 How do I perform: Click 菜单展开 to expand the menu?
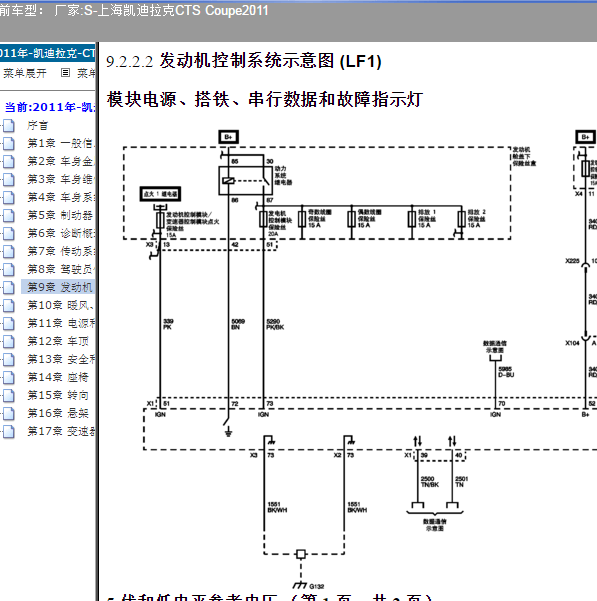[25, 73]
